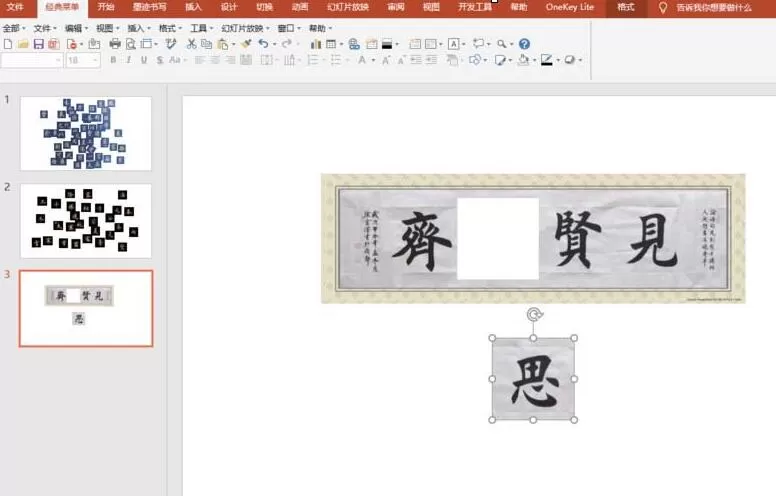This screenshot has width=776, height=496.
Task: Switch to the 格式 ribbon tab
Action: point(626,7)
